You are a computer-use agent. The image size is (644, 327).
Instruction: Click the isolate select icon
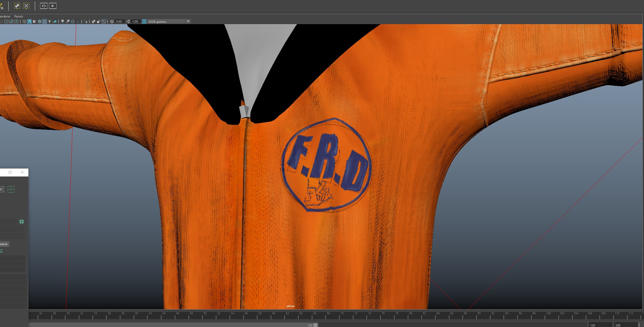[x=85, y=21]
